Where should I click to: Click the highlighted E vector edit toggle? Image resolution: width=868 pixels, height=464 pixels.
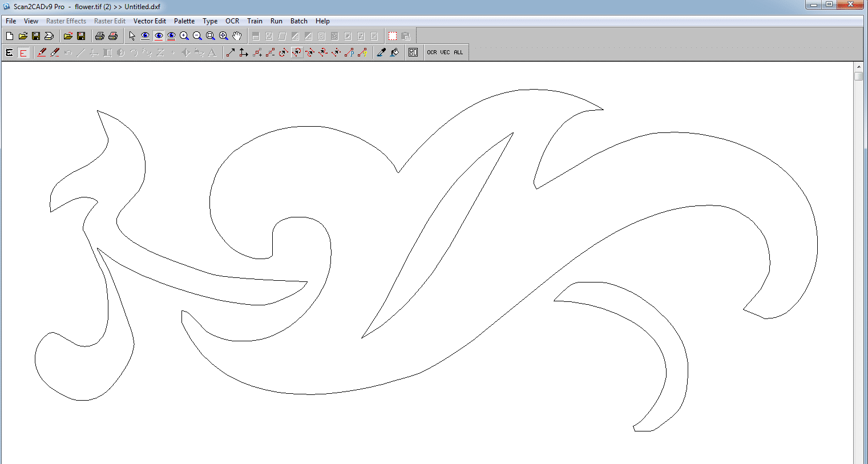coord(23,52)
